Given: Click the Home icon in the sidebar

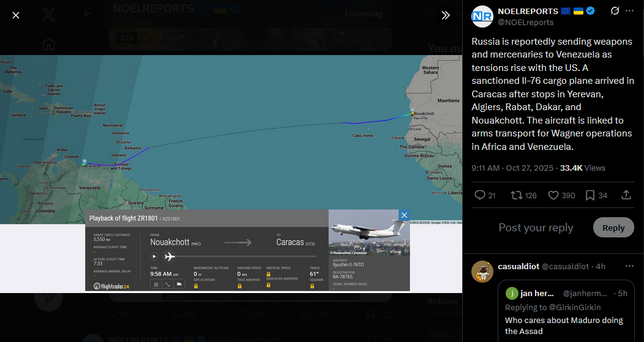Looking at the screenshot, I should [48, 44].
